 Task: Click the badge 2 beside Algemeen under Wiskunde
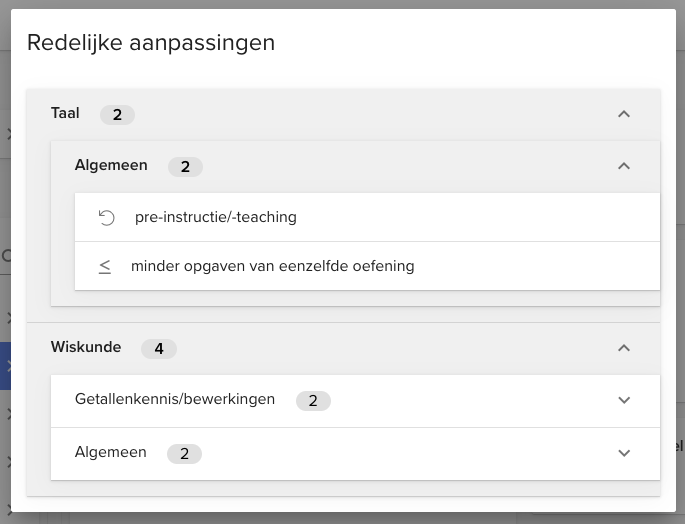(184, 454)
